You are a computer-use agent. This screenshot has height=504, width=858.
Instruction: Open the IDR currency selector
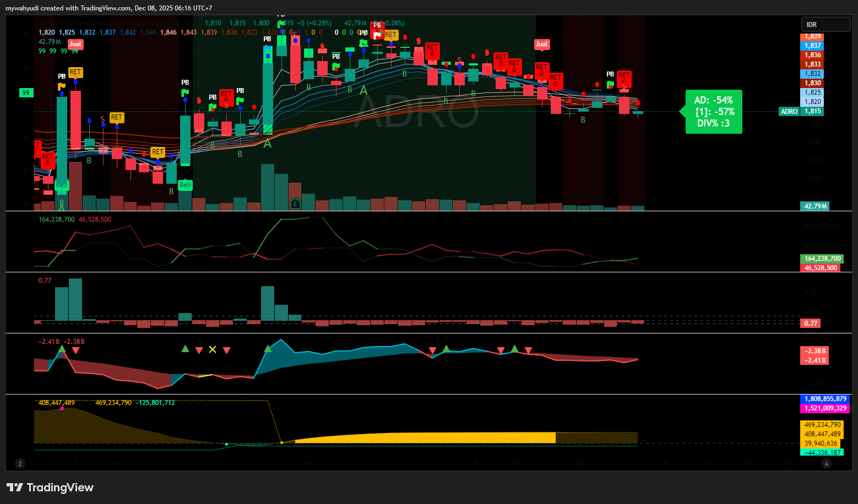click(826, 24)
